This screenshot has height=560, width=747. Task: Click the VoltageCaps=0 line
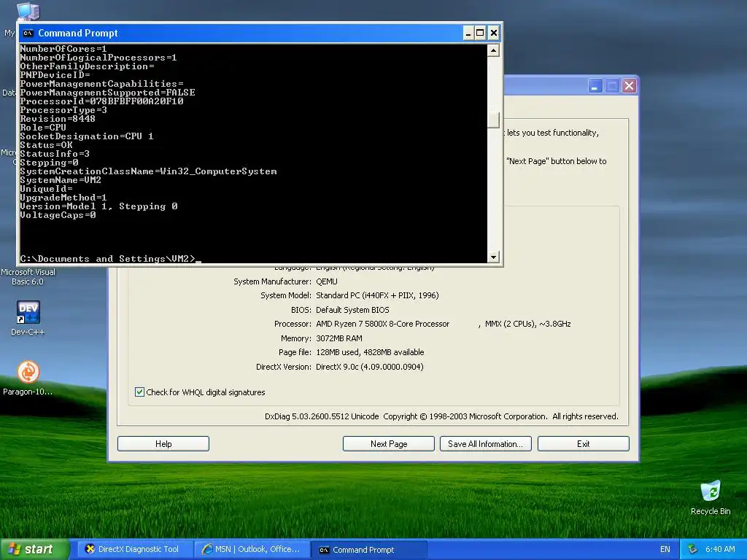[58, 215]
